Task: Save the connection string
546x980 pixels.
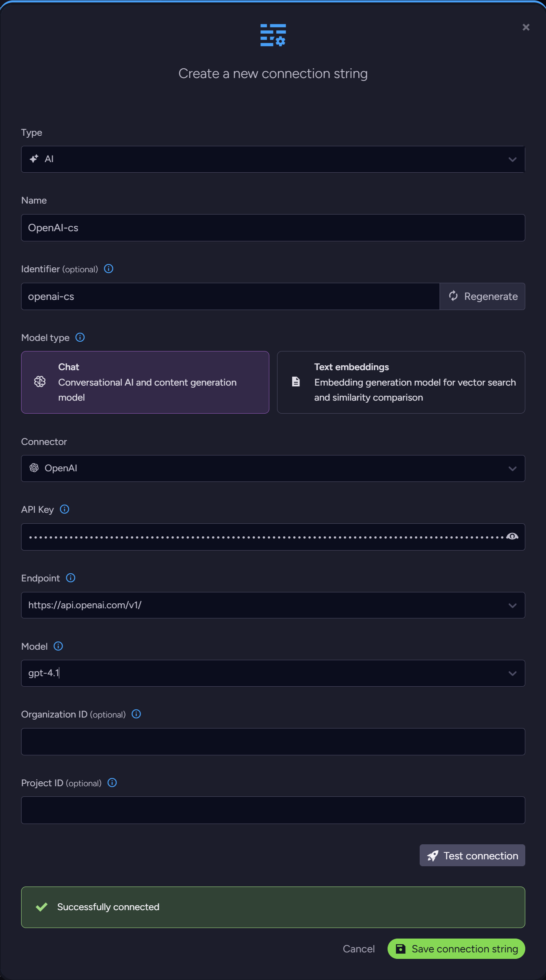Action: (456, 949)
